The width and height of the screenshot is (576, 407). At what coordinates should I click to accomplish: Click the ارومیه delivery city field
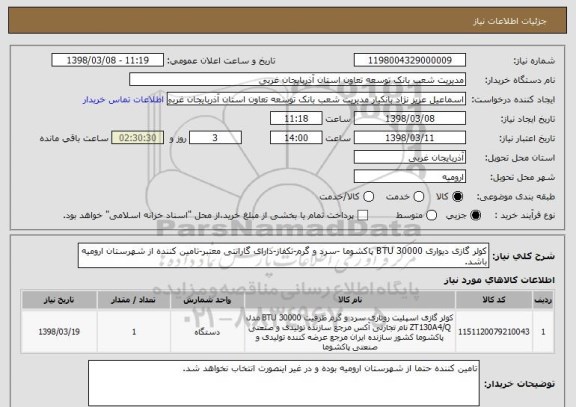(410, 177)
